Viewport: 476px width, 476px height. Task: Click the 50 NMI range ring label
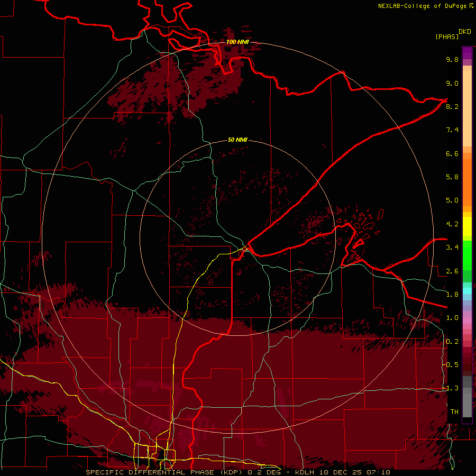point(237,140)
